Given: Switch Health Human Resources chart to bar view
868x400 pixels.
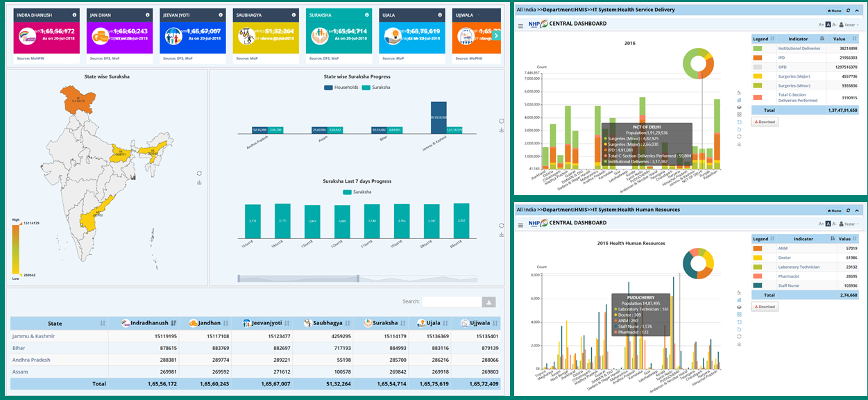Looking at the screenshot, I should pos(739,299).
